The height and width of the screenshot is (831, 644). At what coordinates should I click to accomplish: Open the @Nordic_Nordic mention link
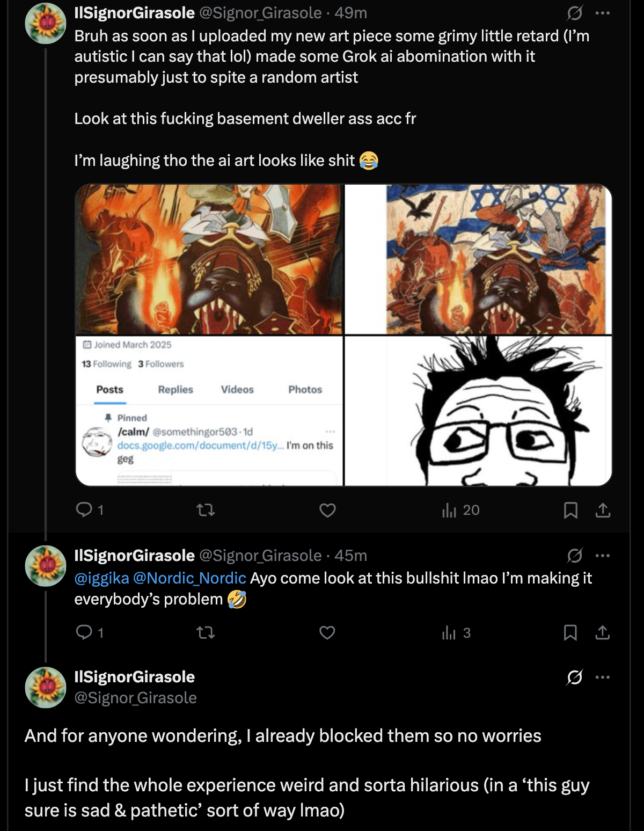189,578
